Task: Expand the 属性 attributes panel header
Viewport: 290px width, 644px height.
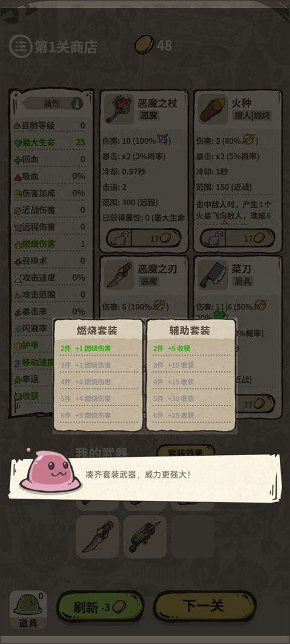Action: click(x=52, y=104)
